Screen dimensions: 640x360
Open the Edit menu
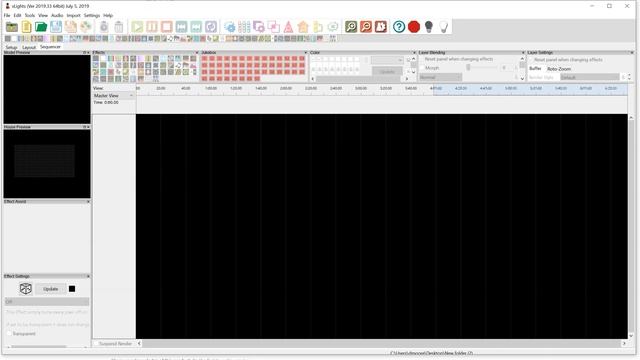[x=17, y=15]
